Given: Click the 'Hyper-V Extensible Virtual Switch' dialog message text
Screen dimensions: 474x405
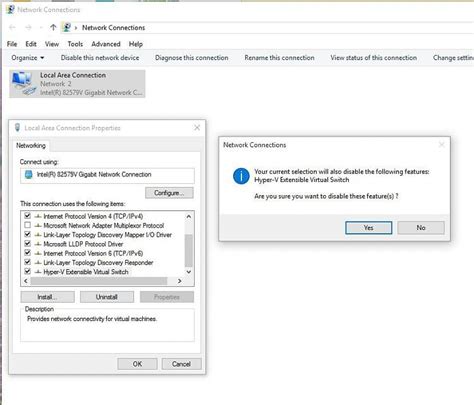Looking at the screenshot, I should click(302, 180).
